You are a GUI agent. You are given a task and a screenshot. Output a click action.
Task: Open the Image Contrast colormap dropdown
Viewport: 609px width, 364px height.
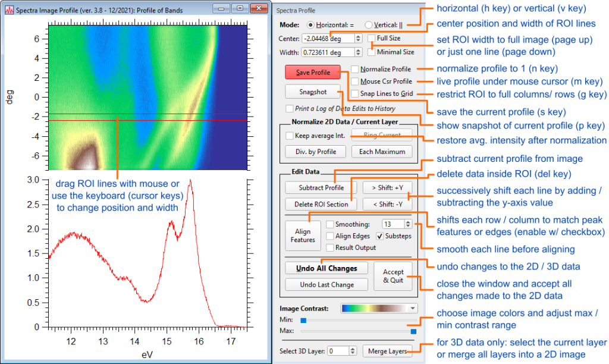[x=411, y=308]
